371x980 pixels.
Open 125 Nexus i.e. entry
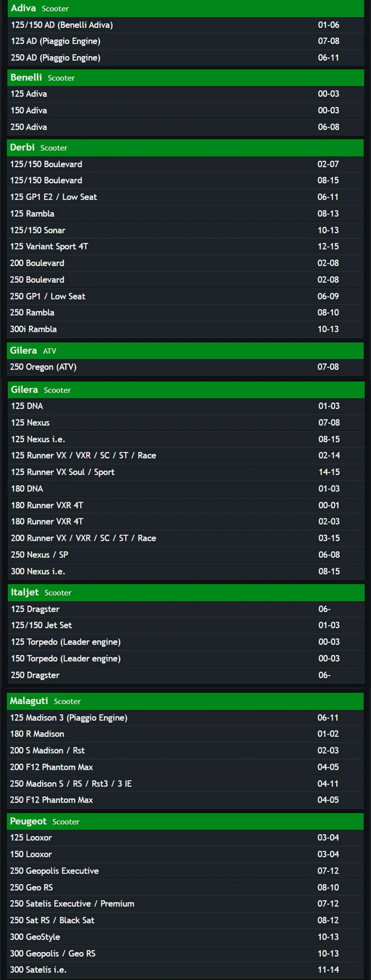186,439
